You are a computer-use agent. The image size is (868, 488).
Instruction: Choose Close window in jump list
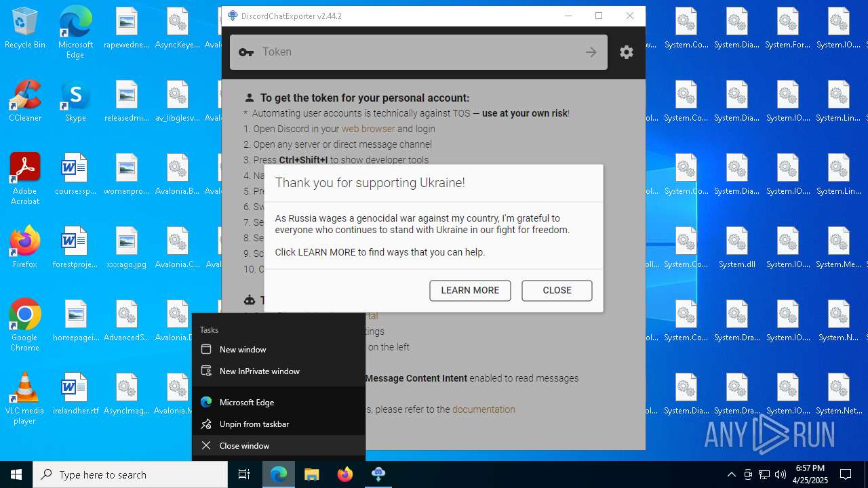coord(279,446)
